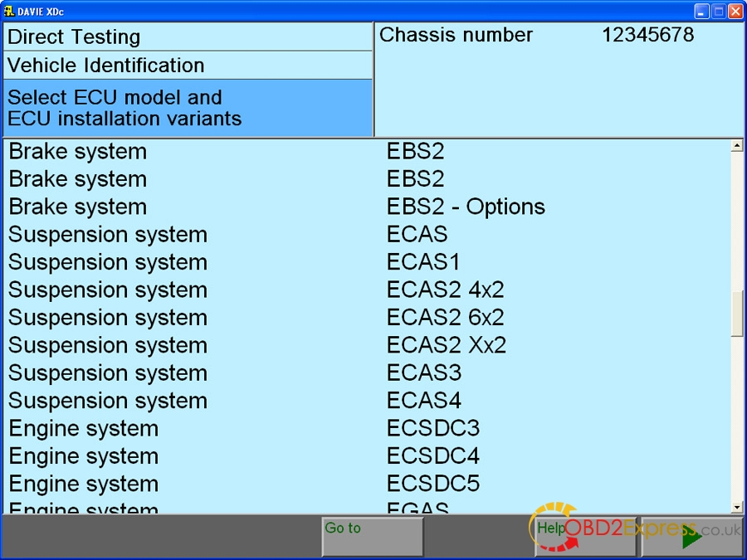
Task: Select the ECAS4 row
Action: [x=367, y=401]
